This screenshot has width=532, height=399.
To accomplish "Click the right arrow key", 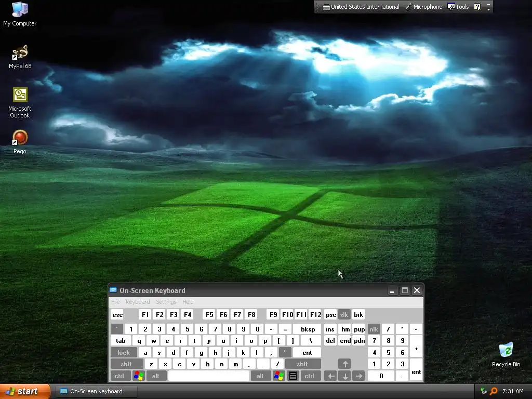I will (x=358, y=376).
